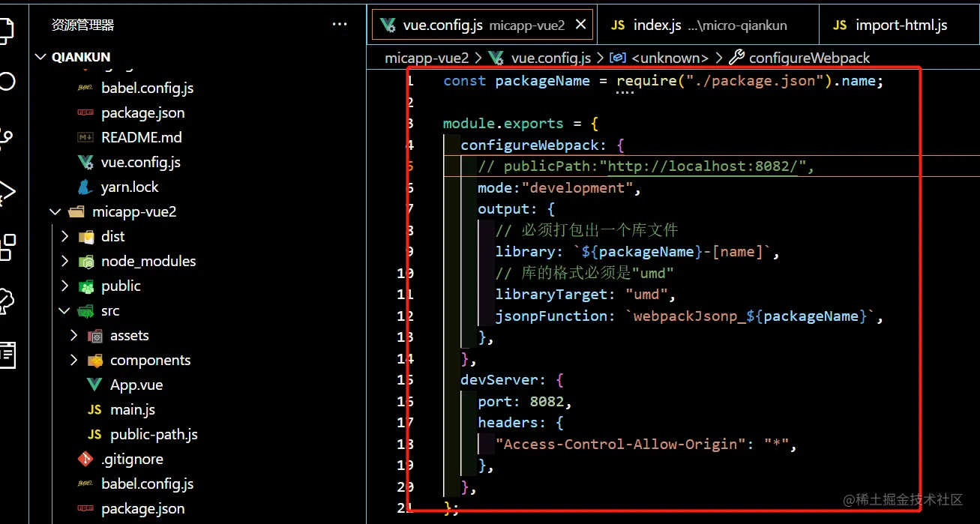Open the Source Control view in activity bar
Viewport: 980px width, 524px height.
pyautogui.click(x=6, y=136)
